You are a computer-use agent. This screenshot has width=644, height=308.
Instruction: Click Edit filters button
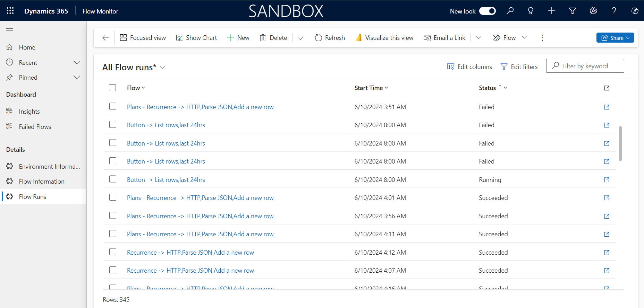click(519, 67)
